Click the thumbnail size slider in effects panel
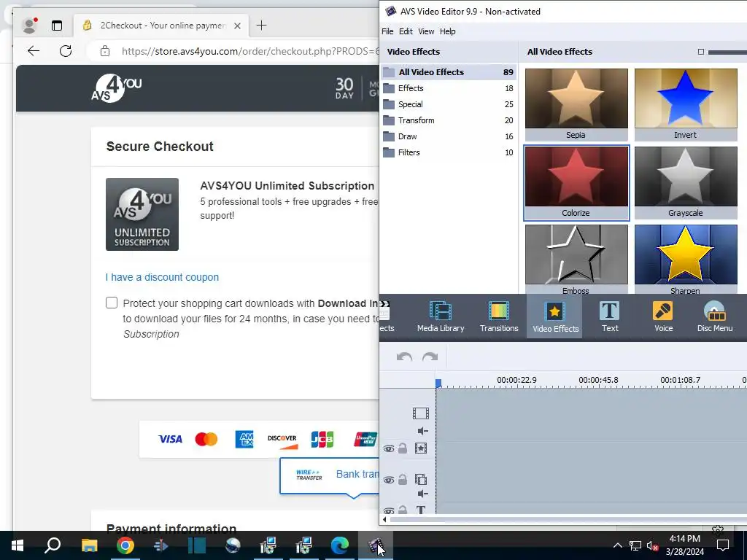 727,52
